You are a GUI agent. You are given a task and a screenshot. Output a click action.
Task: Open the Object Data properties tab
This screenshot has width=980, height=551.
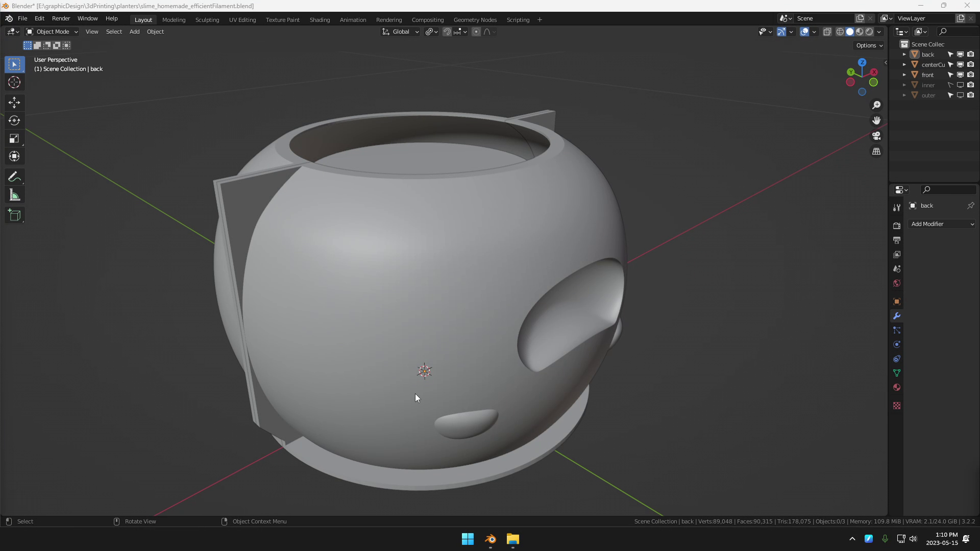point(897,373)
